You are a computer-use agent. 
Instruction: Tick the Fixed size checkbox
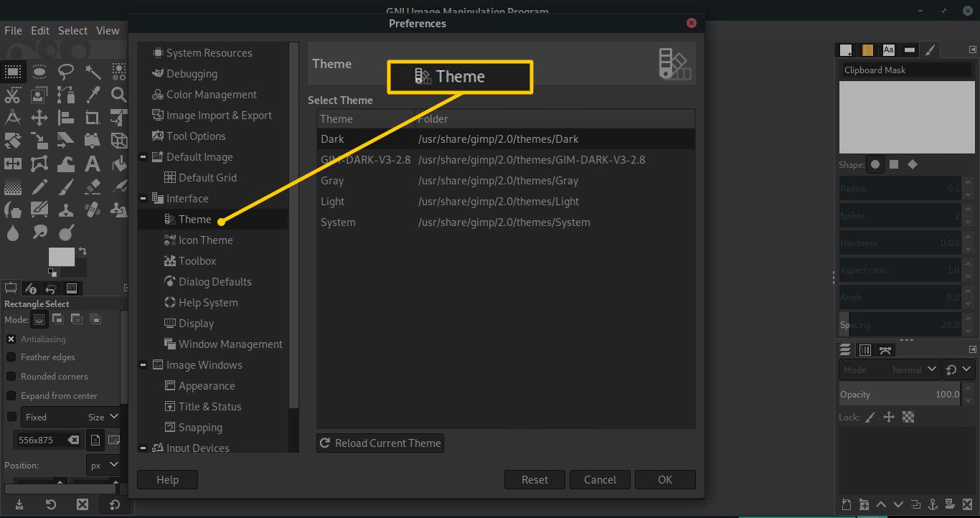click(11, 417)
